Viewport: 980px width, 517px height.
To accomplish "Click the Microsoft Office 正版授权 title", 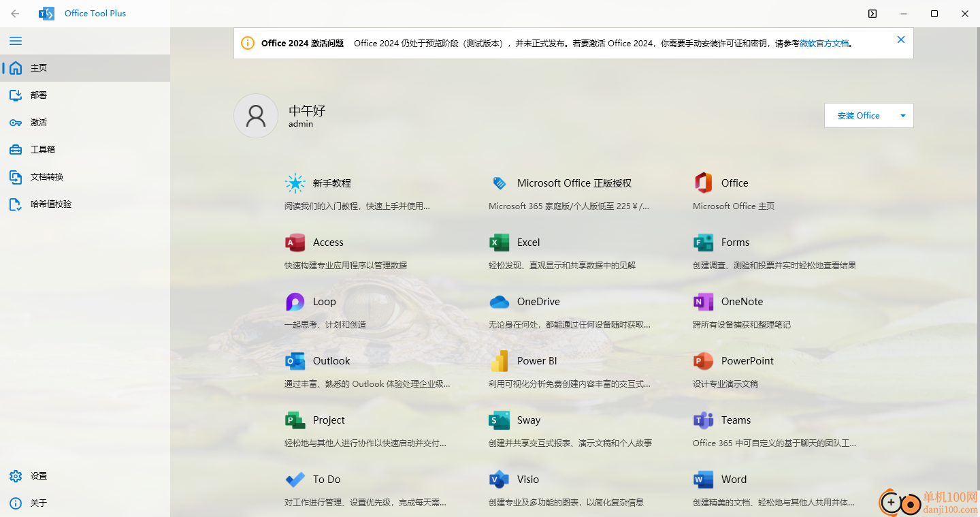I will [x=574, y=183].
